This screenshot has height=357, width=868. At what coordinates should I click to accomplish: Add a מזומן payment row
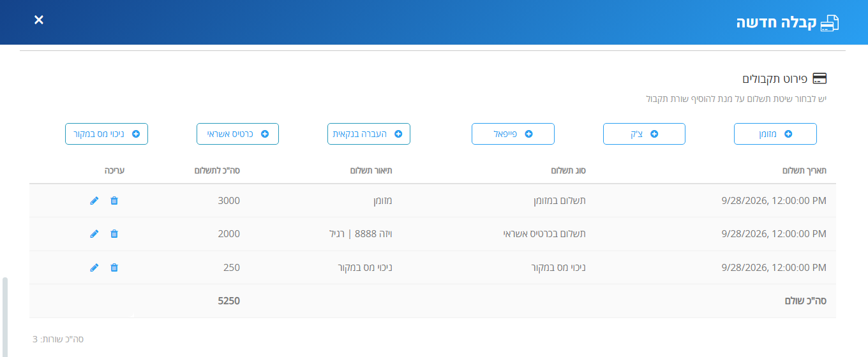click(775, 134)
